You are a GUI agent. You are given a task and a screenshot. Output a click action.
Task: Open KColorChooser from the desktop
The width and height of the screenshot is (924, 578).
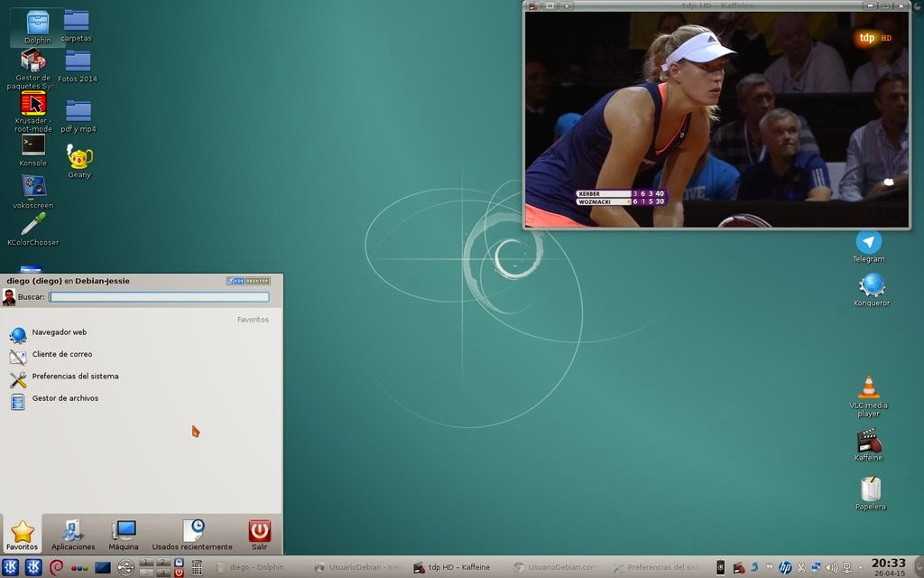point(32,223)
